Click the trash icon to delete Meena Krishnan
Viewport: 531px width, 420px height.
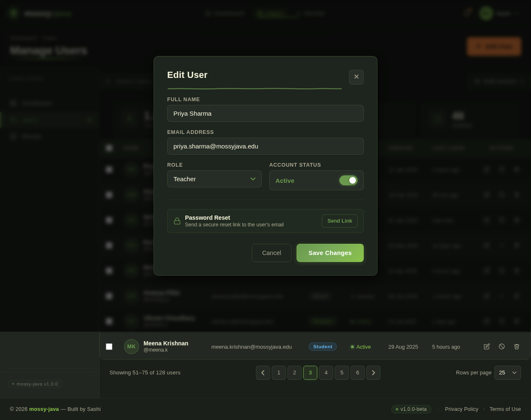click(516, 346)
